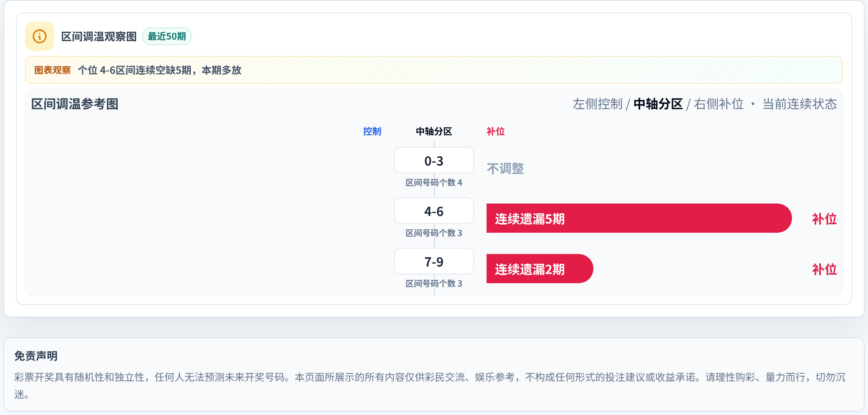Click the red 补位 column header
This screenshot has height=415, width=868.
click(496, 131)
